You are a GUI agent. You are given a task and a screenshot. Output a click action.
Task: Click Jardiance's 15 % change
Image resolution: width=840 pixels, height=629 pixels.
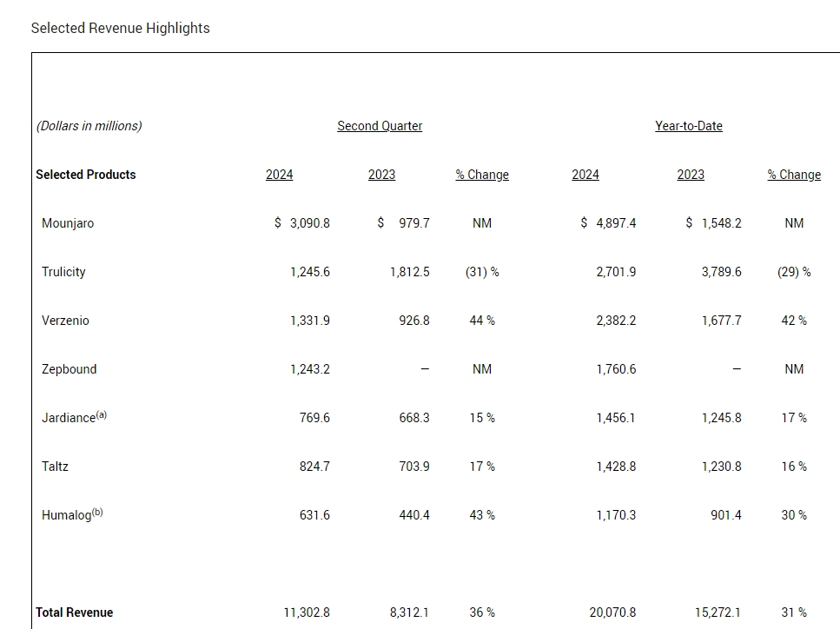[x=482, y=417]
